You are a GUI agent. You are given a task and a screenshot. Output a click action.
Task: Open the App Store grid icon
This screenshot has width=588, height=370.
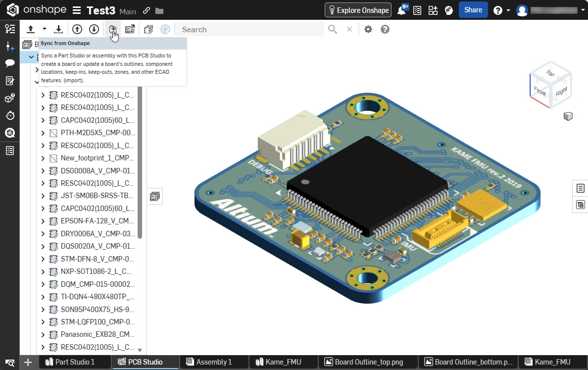tap(433, 10)
